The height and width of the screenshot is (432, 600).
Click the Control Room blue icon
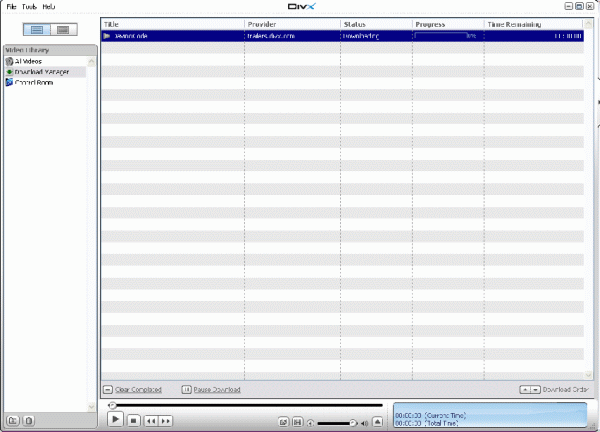tap(9, 82)
